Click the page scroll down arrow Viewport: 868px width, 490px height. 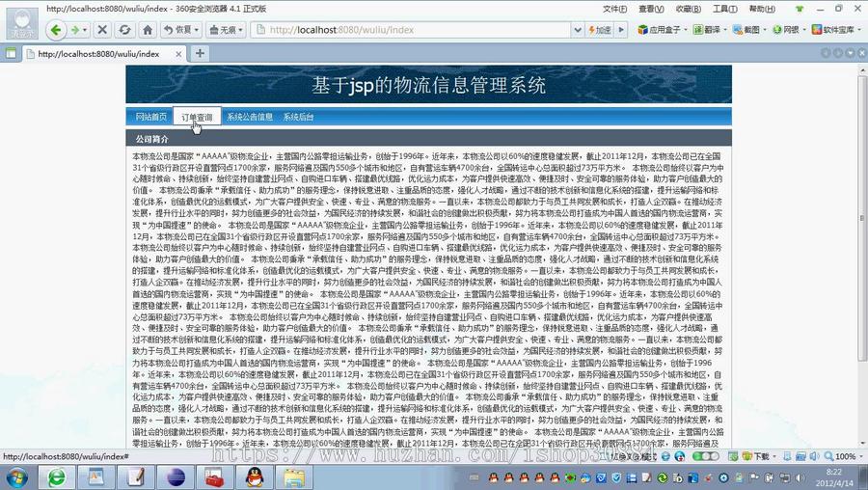862,444
